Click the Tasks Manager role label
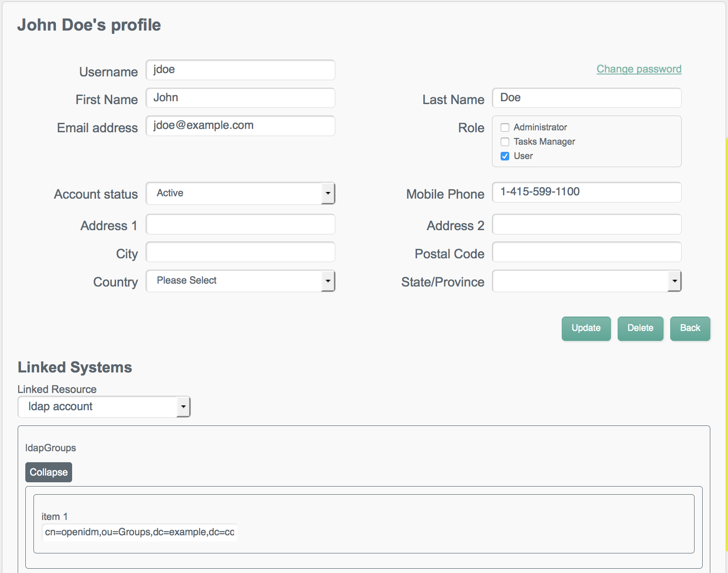The width and height of the screenshot is (728, 573). pyautogui.click(x=544, y=142)
